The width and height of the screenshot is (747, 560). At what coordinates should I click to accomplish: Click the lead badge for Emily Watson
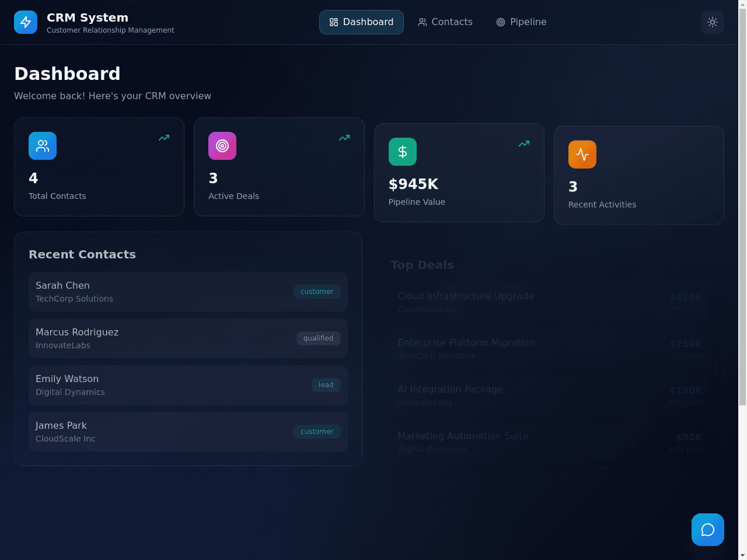tap(326, 385)
